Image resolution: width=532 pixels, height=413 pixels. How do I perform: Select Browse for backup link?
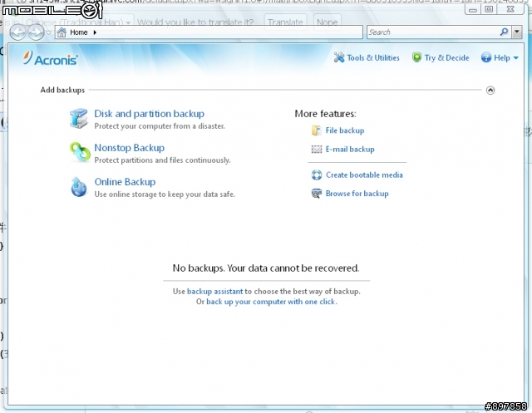(357, 194)
